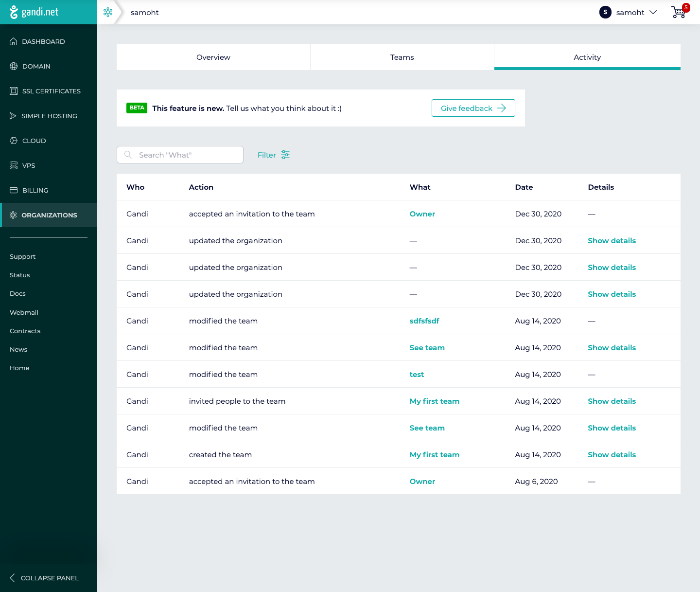Open the Filter options

pos(273,155)
